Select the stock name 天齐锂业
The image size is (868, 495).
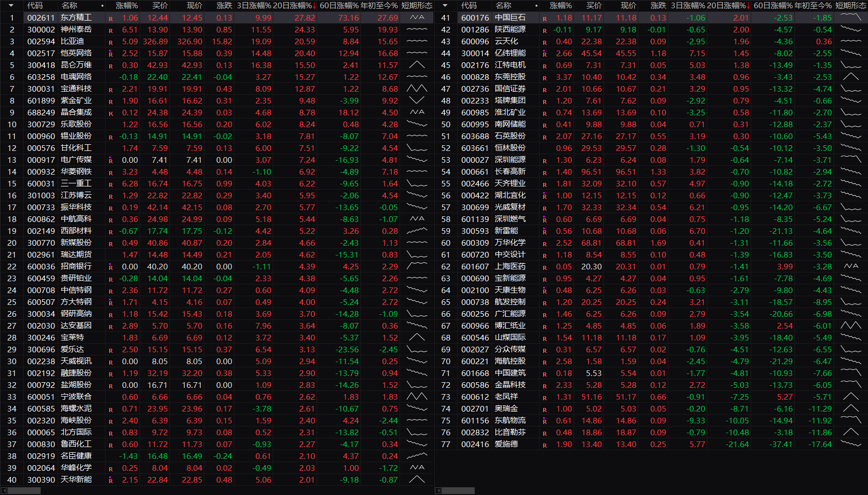(510, 183)
